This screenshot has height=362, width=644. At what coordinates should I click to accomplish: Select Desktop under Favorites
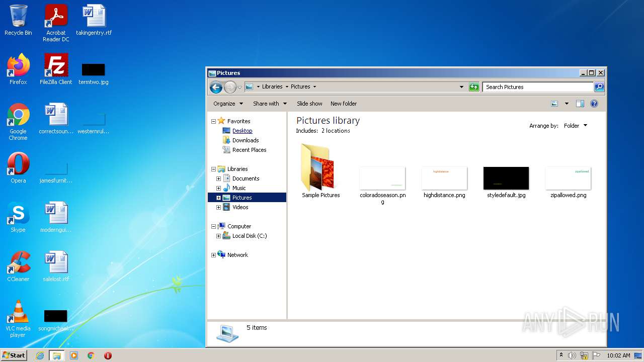point(242,131)
